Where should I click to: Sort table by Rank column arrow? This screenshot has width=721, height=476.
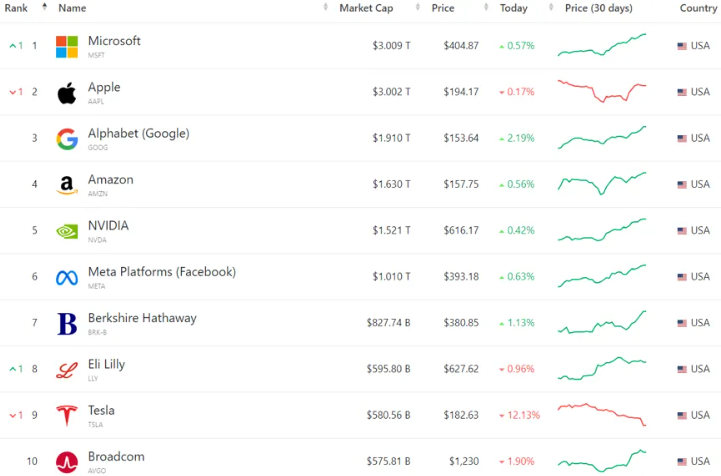click(x=44, y=6)
